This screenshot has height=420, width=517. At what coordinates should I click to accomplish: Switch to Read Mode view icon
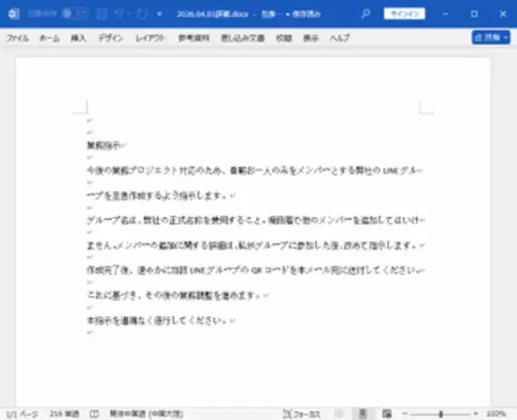pyautogui.click(x=339, y=414)
